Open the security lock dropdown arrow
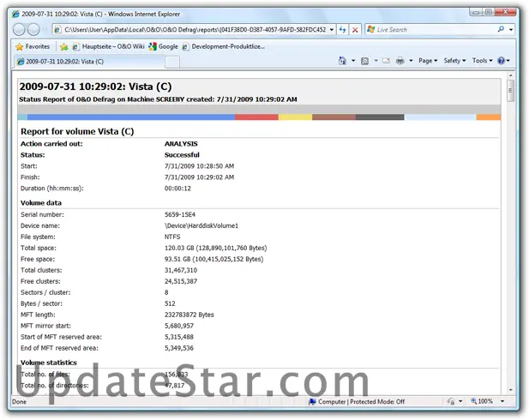The image size is (529, 420). [460, 401]
